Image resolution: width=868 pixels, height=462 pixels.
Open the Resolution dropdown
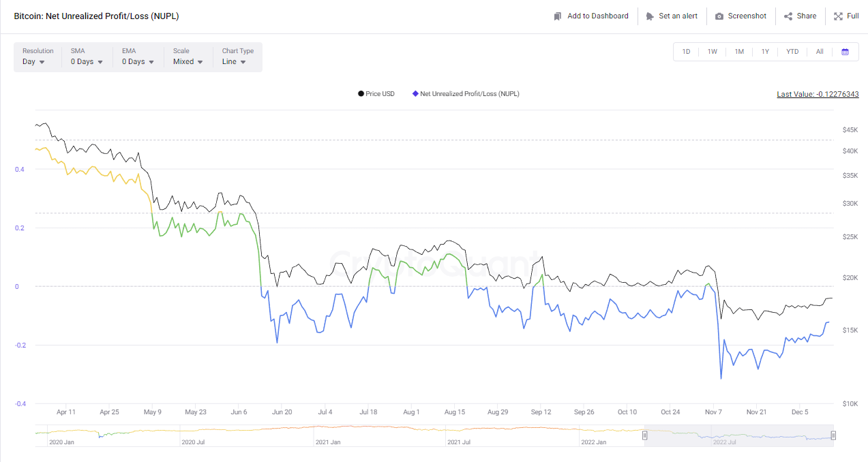(x=34, y=61)
